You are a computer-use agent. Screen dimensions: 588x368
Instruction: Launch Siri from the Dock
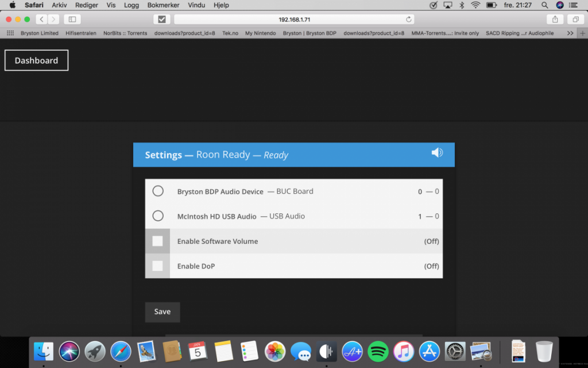click(x=69, y=351)
